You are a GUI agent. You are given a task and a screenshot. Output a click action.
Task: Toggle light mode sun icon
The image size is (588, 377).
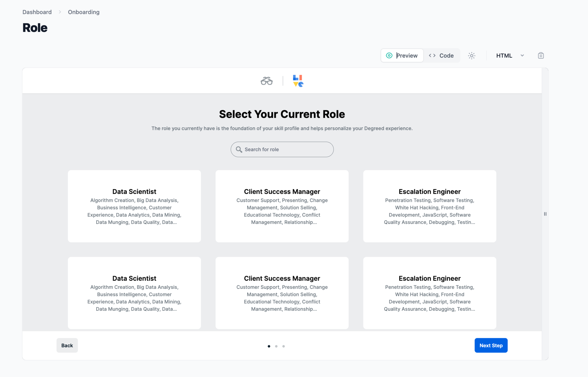(472, 56)
